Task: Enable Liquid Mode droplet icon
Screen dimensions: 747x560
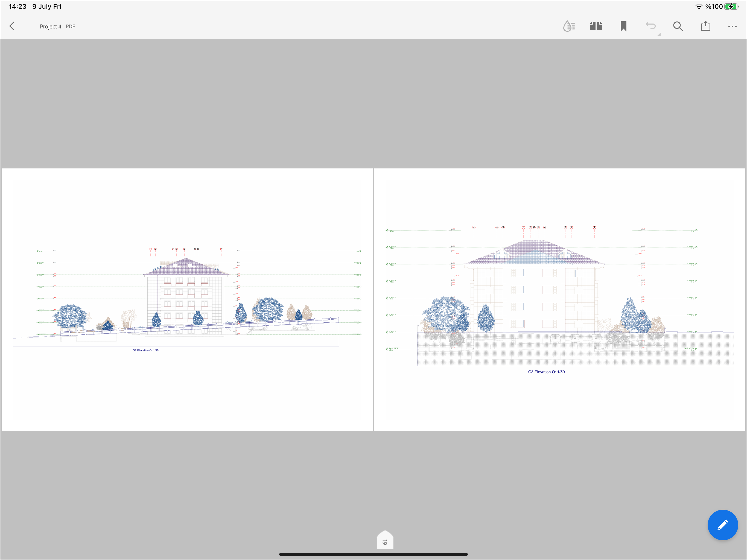Action: (x=569, y=26)
